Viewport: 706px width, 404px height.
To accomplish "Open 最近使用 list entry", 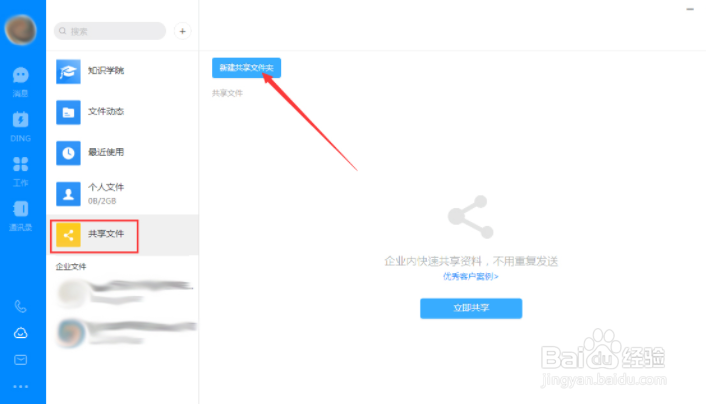I will [x=122, y=153].
